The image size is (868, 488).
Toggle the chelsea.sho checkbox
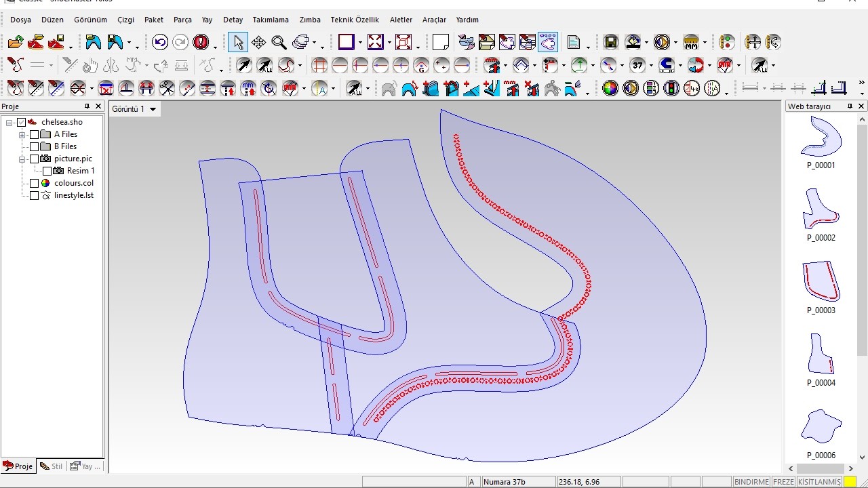[x=22, y=122]
